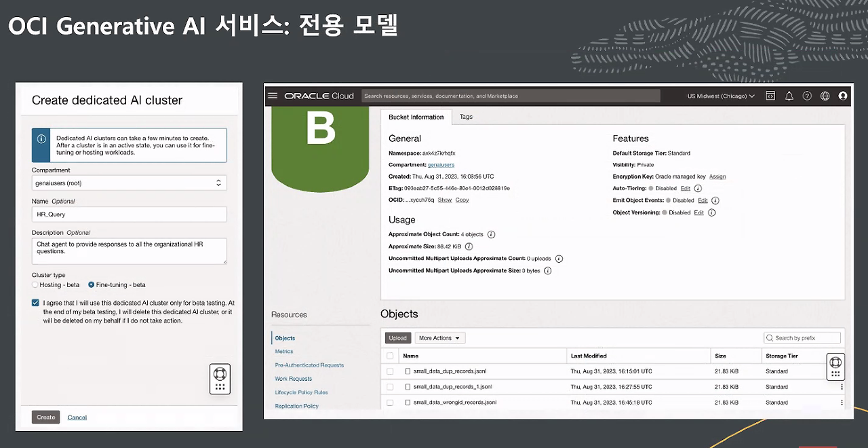Open the notifications bell icon
Image resolution: width=868 pixels, height=448 pixels.
[x=789, y=96]
